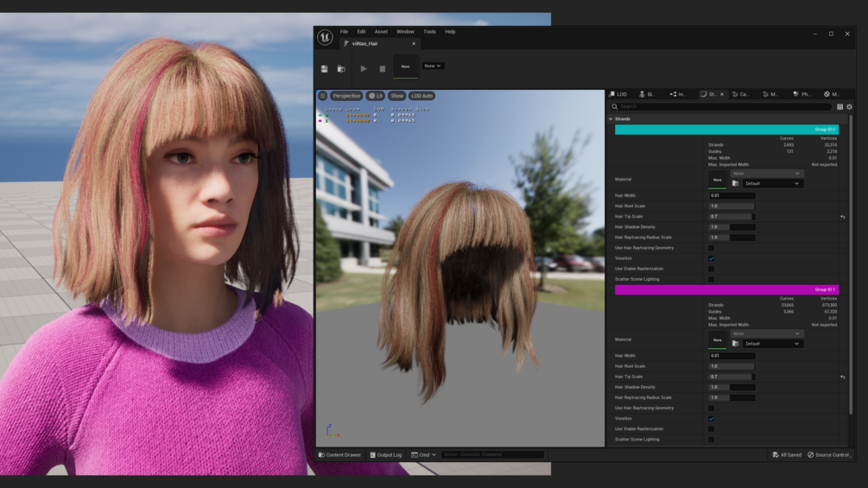Uncheck Voxelize for Group ID 0
Screen dimensions: 868x488
(x=712, y=258)
